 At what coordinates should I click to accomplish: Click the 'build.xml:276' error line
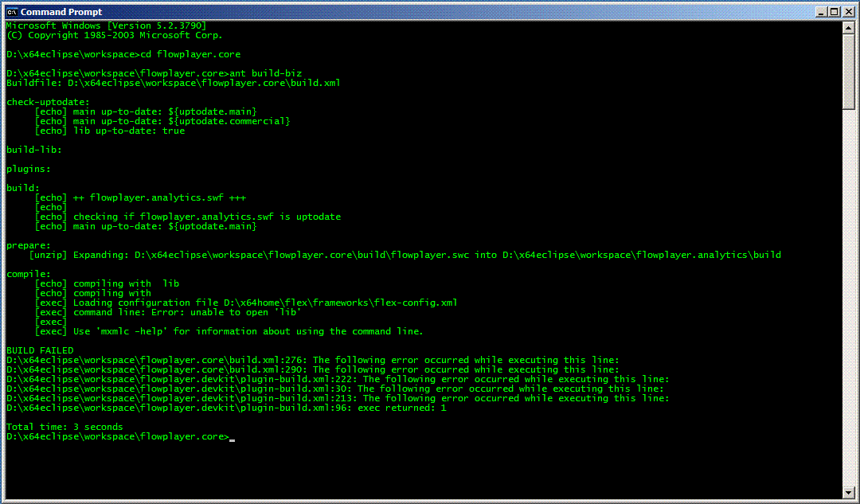[x=313, y=361]
